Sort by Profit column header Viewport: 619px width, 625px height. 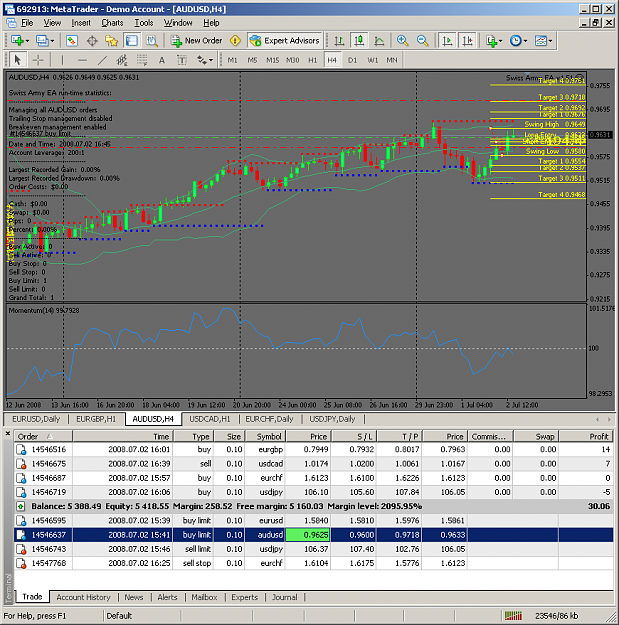point(586,436)
